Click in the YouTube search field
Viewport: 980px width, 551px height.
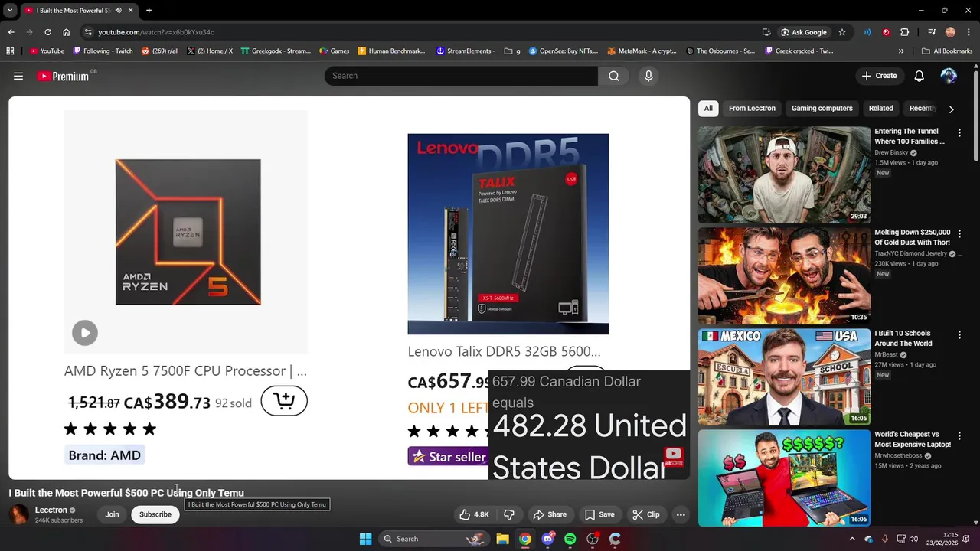coord(461,76)
